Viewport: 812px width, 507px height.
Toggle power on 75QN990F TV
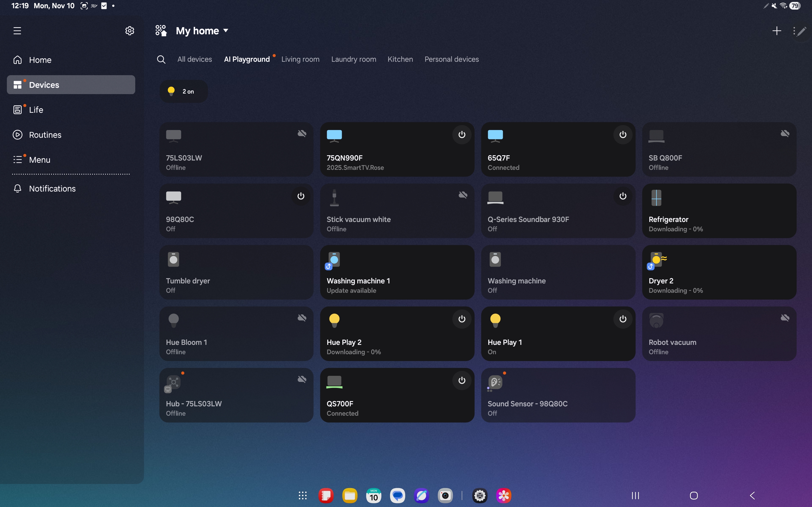462,135
